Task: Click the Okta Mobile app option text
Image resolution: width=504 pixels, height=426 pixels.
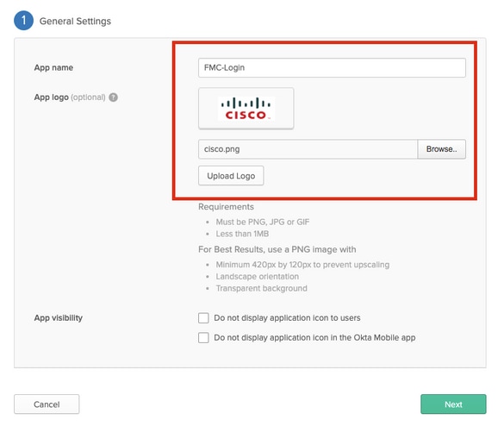Action: tap(314, 337)
